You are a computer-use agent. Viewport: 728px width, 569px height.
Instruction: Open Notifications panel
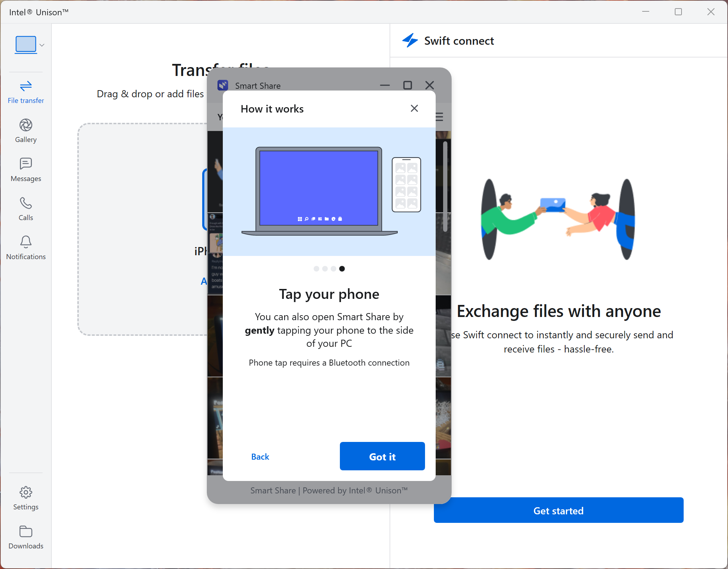[26, 247]
